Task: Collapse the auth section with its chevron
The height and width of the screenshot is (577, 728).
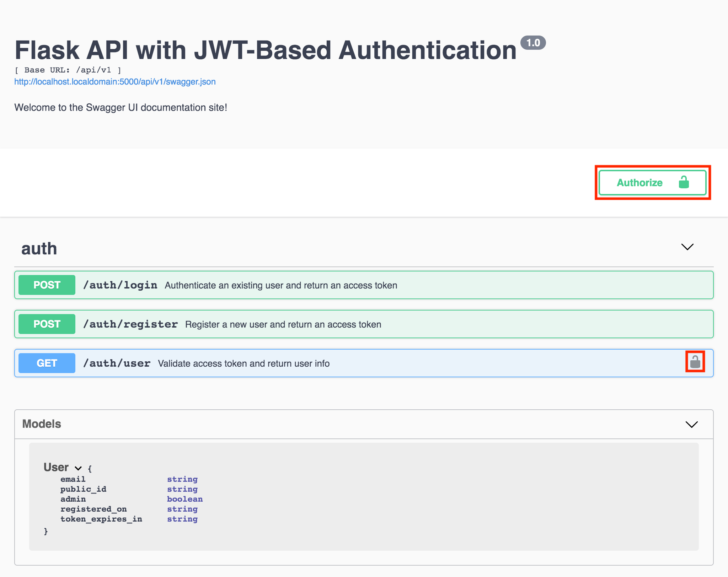Action: tap(687, 247)
